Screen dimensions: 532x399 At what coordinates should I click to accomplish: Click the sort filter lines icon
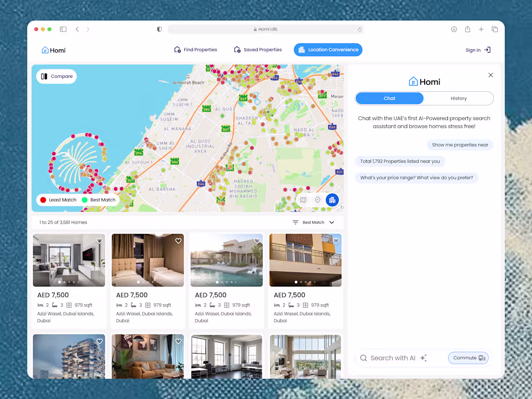click(296, 222)
